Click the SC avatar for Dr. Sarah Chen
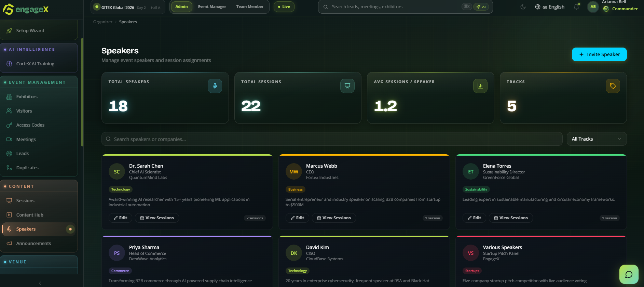 point(117,172)
